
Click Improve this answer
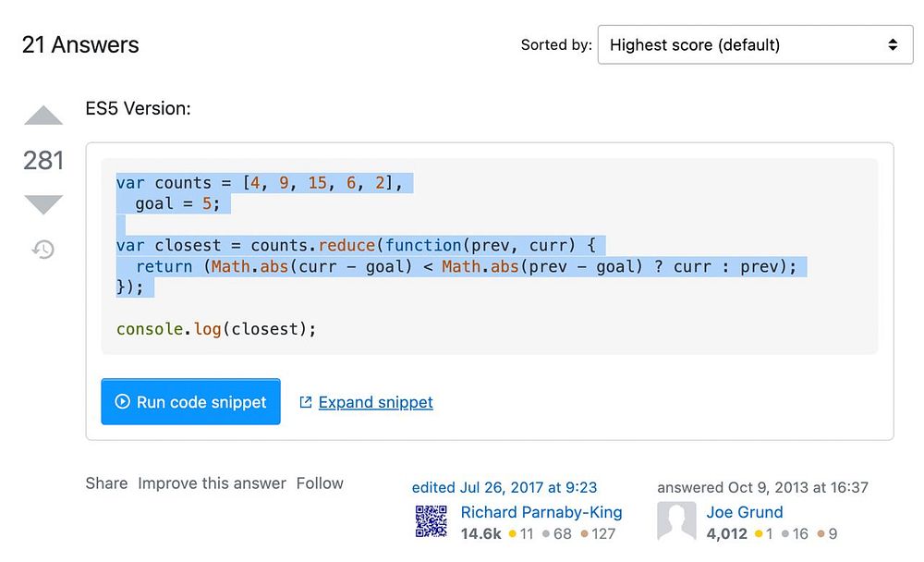tap(212, 483)
